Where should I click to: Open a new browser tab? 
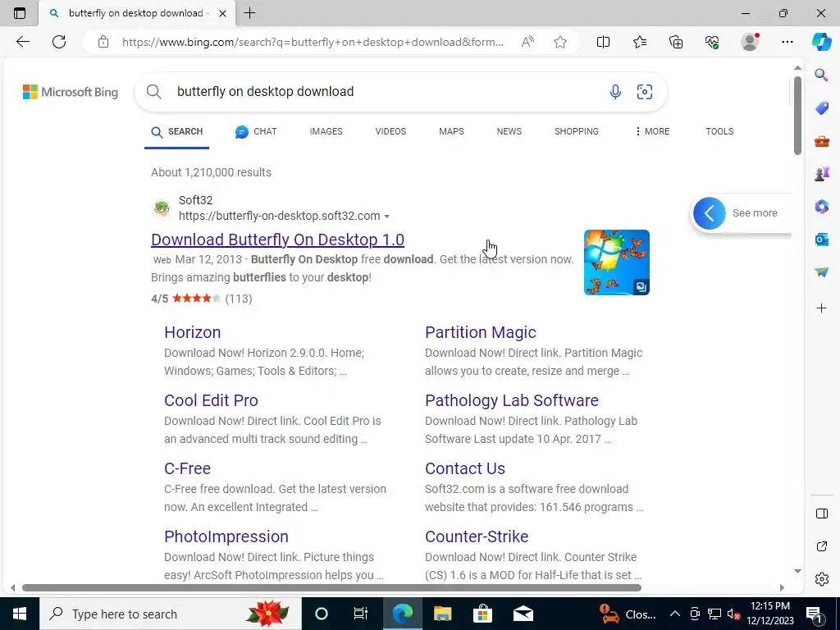pos(249,13)
